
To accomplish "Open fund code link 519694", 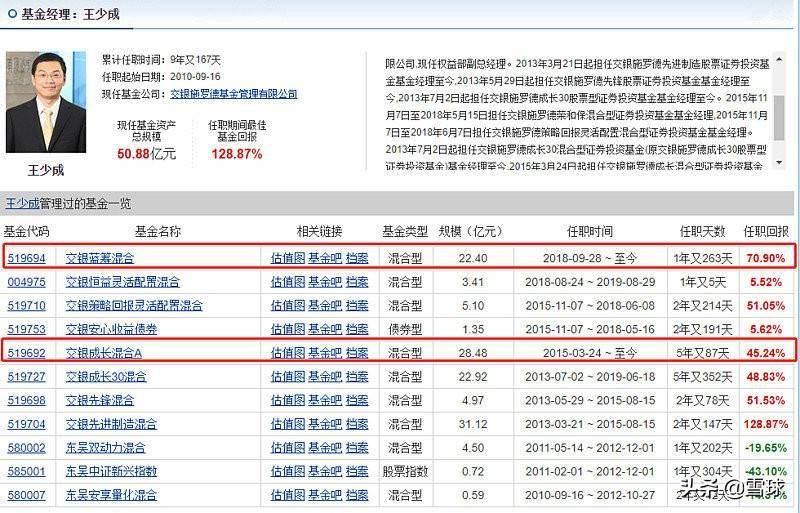I will click(x=27, y=258).
